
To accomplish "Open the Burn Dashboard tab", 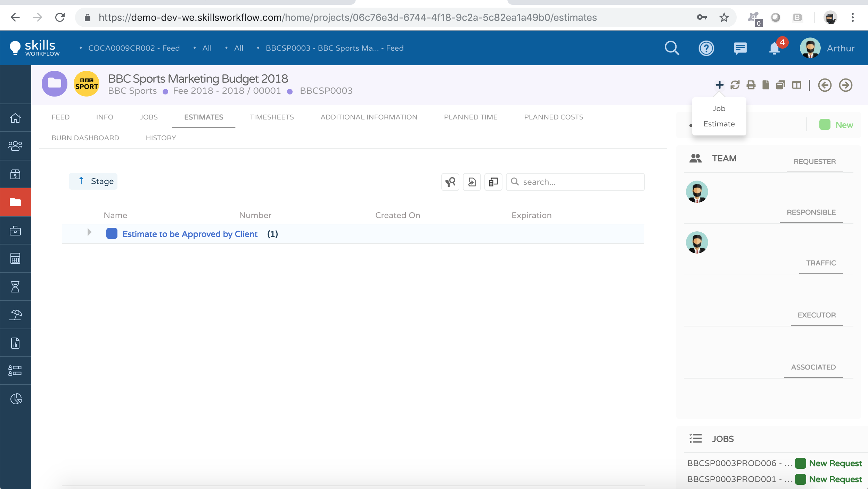I will pos(85,138).
